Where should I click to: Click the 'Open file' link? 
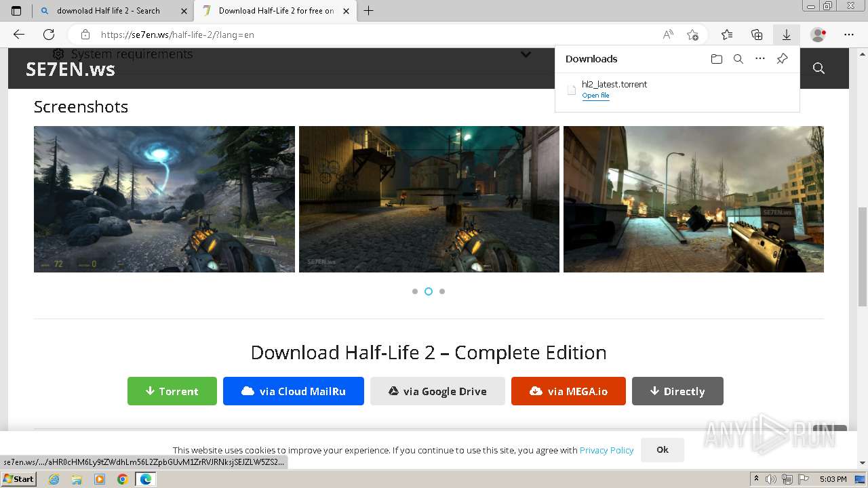(595, 96)
